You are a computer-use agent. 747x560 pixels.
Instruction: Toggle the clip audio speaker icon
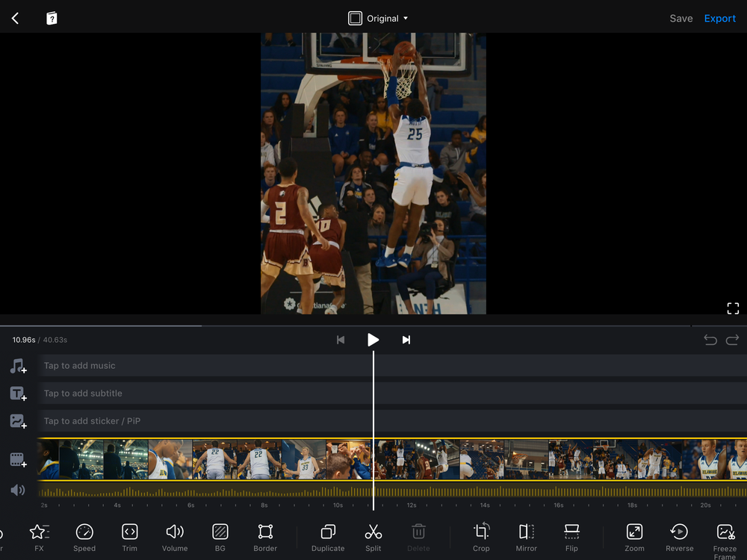[x=18, y=491]
